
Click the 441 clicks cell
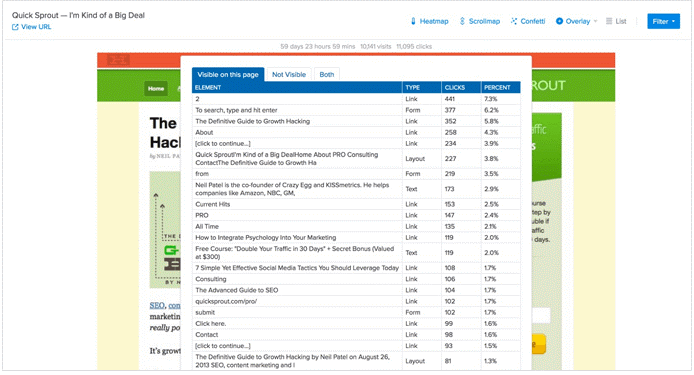click(461, 99)
